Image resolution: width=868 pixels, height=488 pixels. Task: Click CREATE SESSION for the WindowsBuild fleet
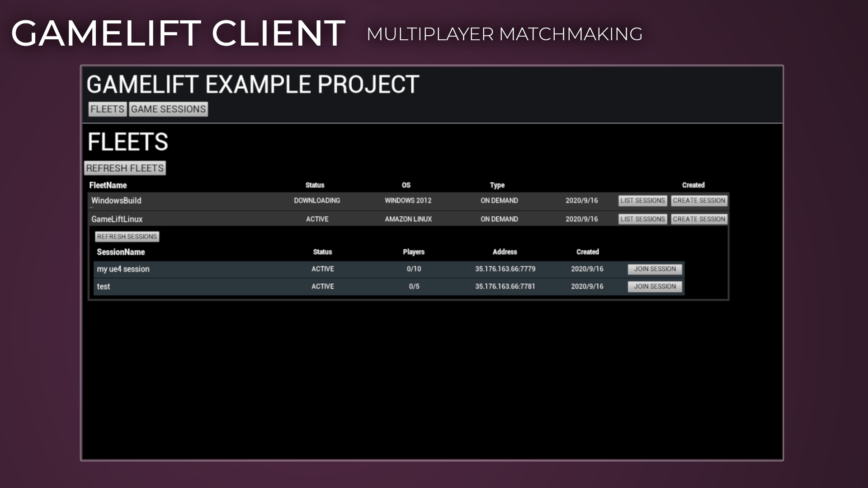[x=699, y=200]
